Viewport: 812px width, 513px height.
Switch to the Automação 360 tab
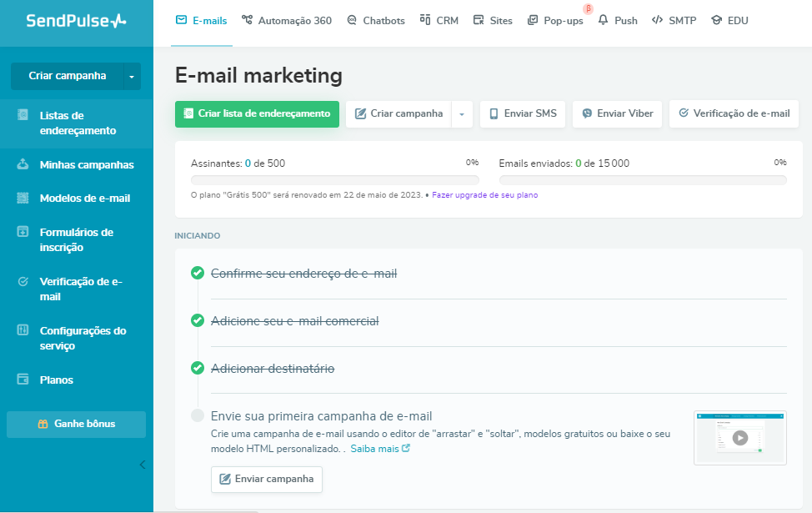[286, 20]
